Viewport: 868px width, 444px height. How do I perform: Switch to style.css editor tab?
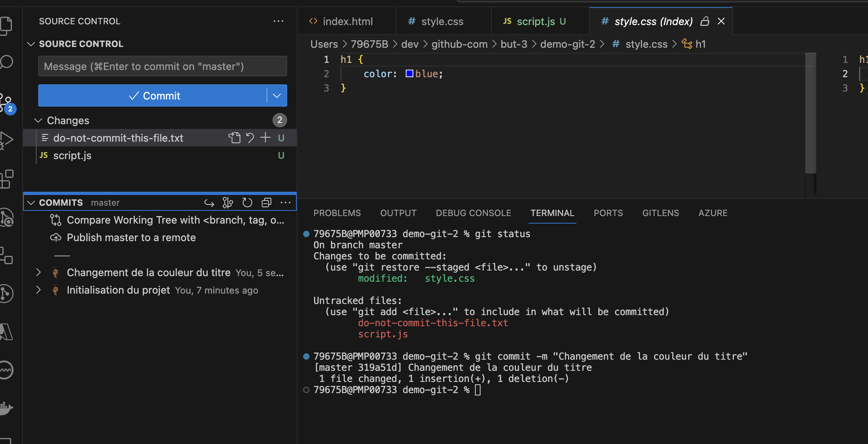tap(443, 21)
